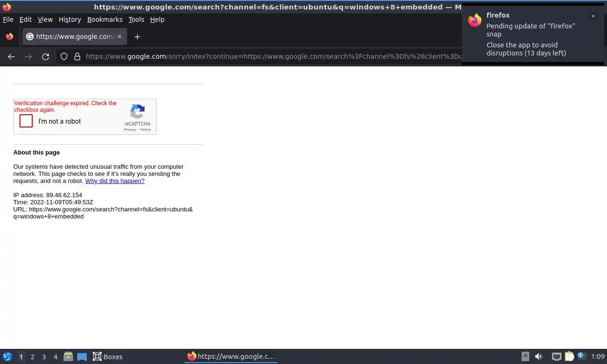Screen dimensions: 607x364
Task: Click the Firefox icon in the notification
Action: pyautogui.click(x=475, y=20)
